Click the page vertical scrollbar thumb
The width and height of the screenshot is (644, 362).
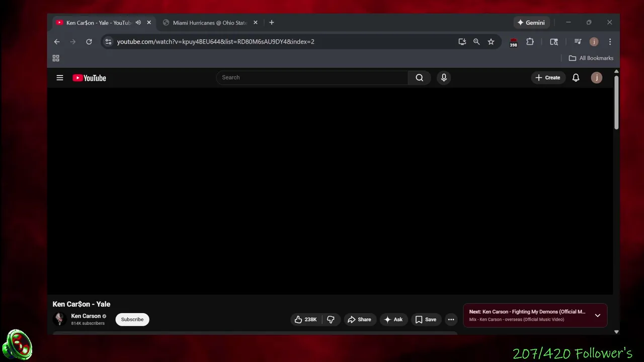616,103
